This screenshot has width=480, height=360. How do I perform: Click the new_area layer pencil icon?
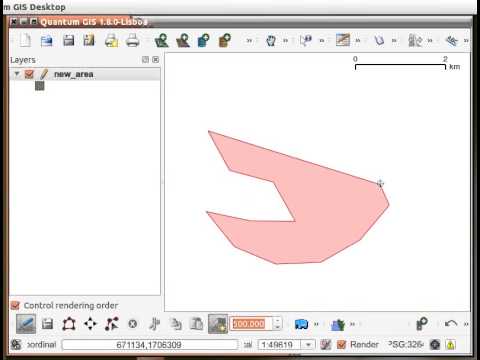tap(44, 74)
